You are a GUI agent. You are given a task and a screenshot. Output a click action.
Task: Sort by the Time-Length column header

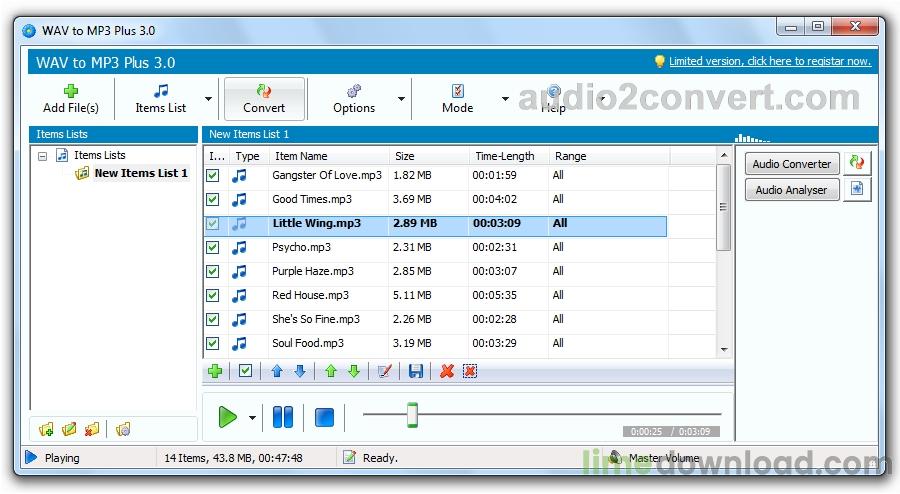pos(509,156)
